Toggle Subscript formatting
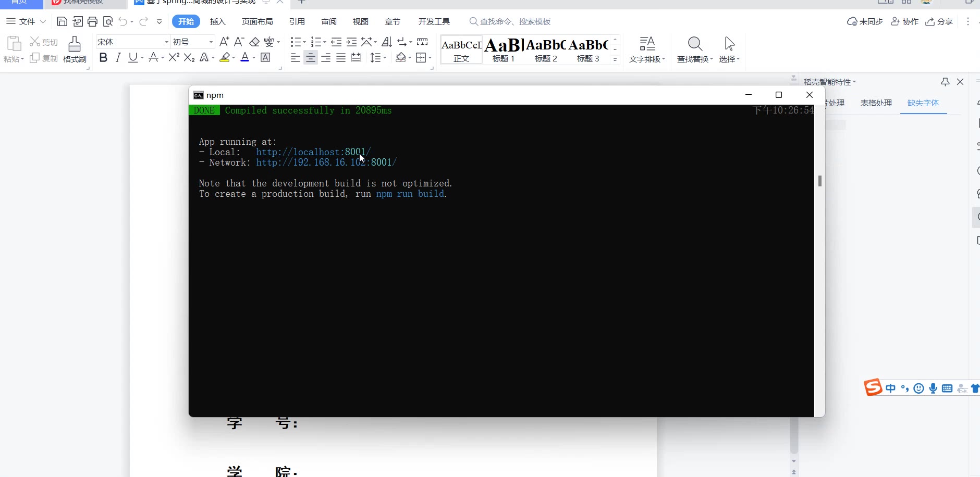Viewport: 980px width, 477px height. pos(189,57)
